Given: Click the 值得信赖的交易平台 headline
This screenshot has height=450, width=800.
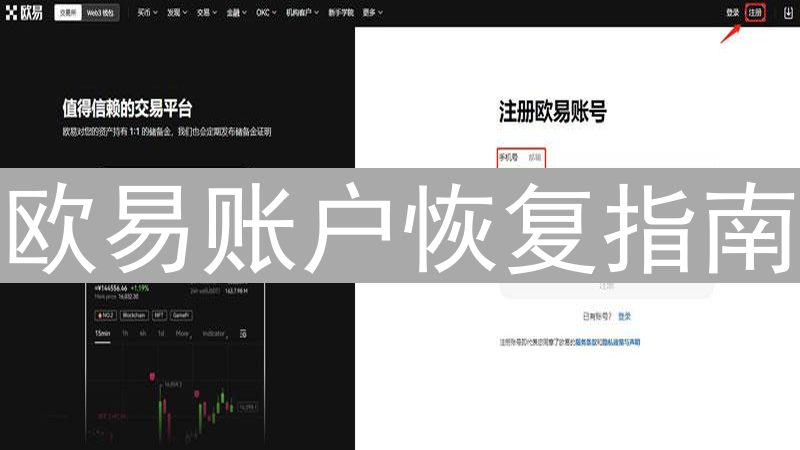Looking at the screenshot, I should [x=127, y=108].
